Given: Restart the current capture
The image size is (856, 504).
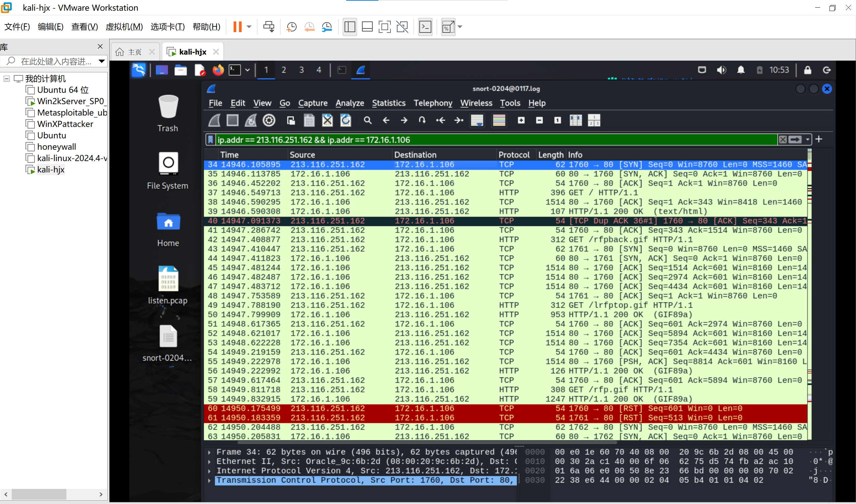Looking at the screenshot, I should [x=251, y=120].
